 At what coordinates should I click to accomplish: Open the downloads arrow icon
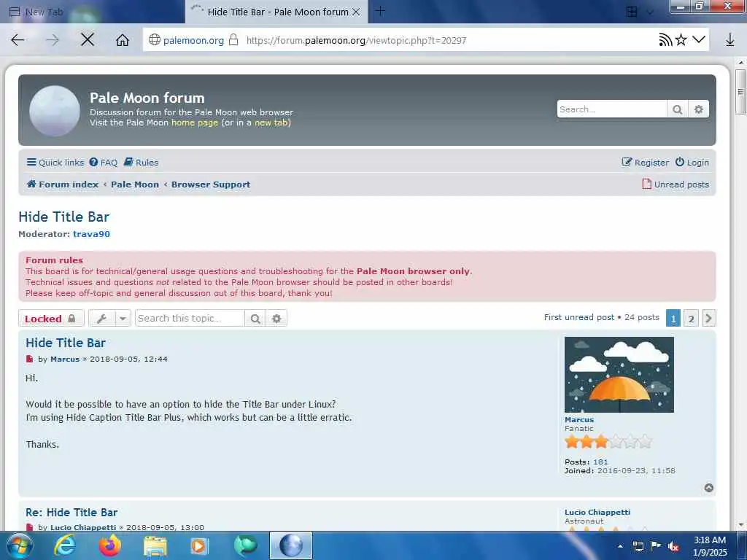tap(729, 40)
